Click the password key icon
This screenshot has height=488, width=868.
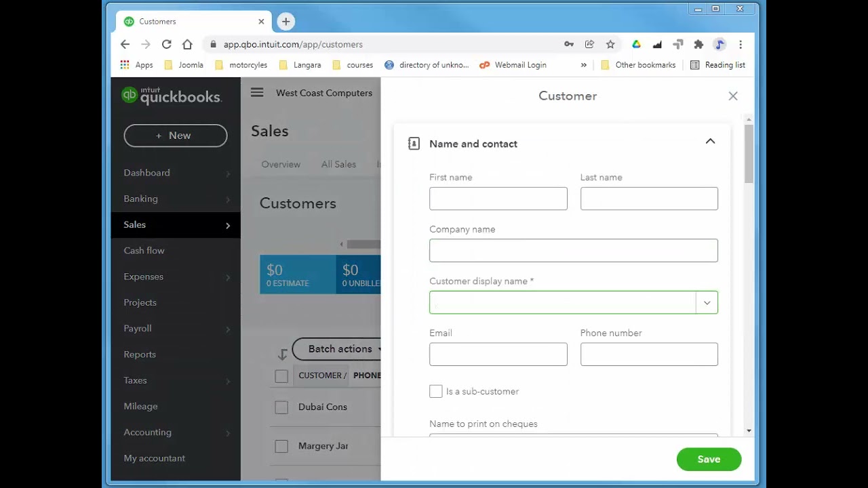[x=569, y=44]
